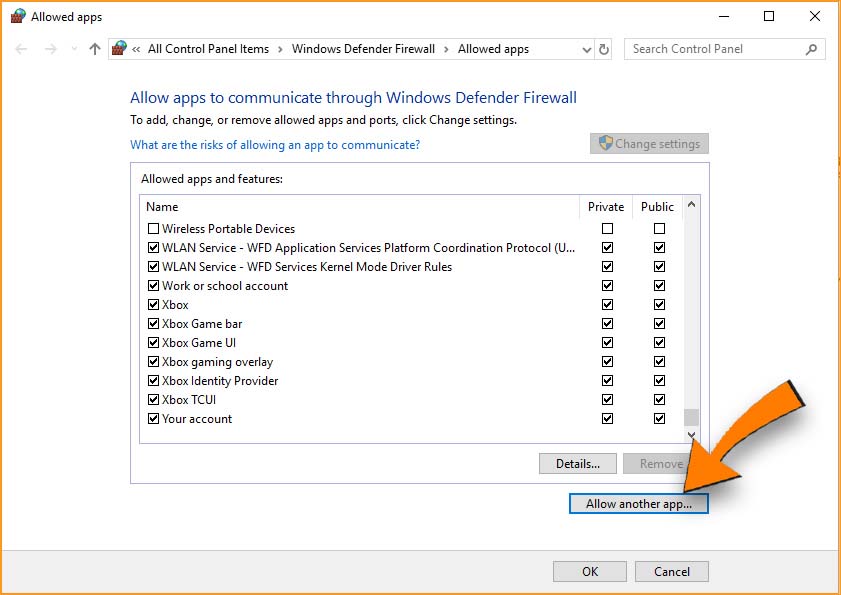Expand the breadcrumb overflow chevrons
The height and width of the screenshot is (595, 841).
pyautogui.click(x=136, y=49)
